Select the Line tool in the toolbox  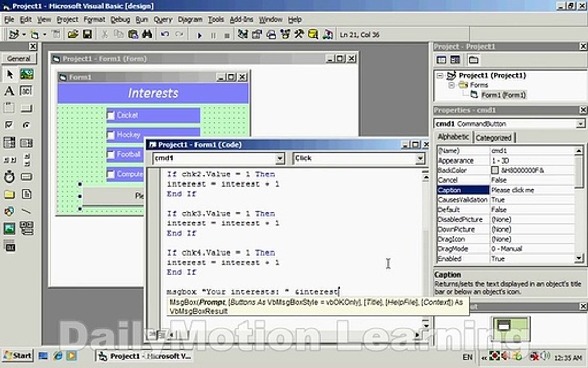tap(26, 211)
